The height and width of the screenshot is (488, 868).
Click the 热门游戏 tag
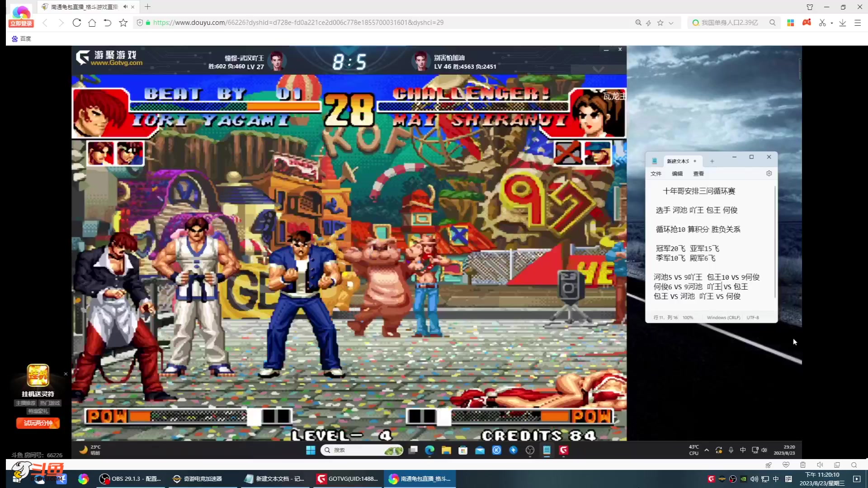(50, 403)
